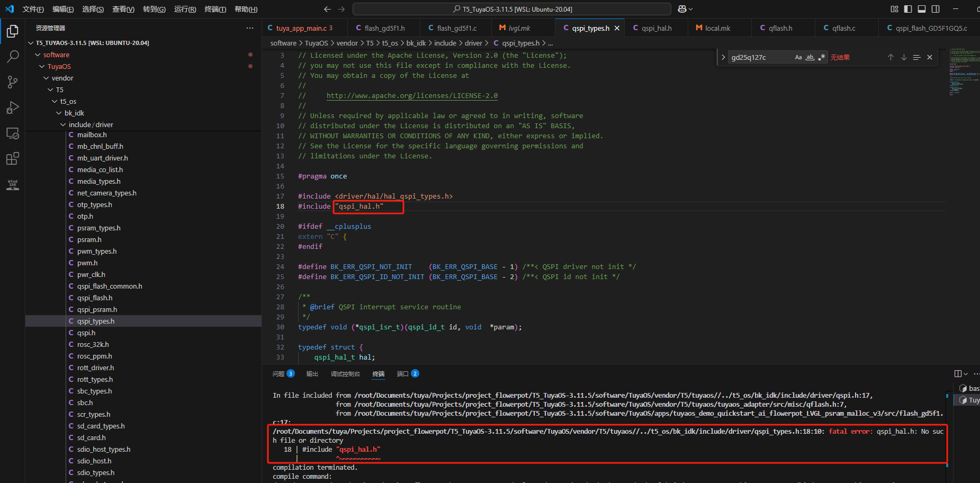Screen dimensions: 980x483
Task: Click breadcrumb item include
Action: click(445, 43)
